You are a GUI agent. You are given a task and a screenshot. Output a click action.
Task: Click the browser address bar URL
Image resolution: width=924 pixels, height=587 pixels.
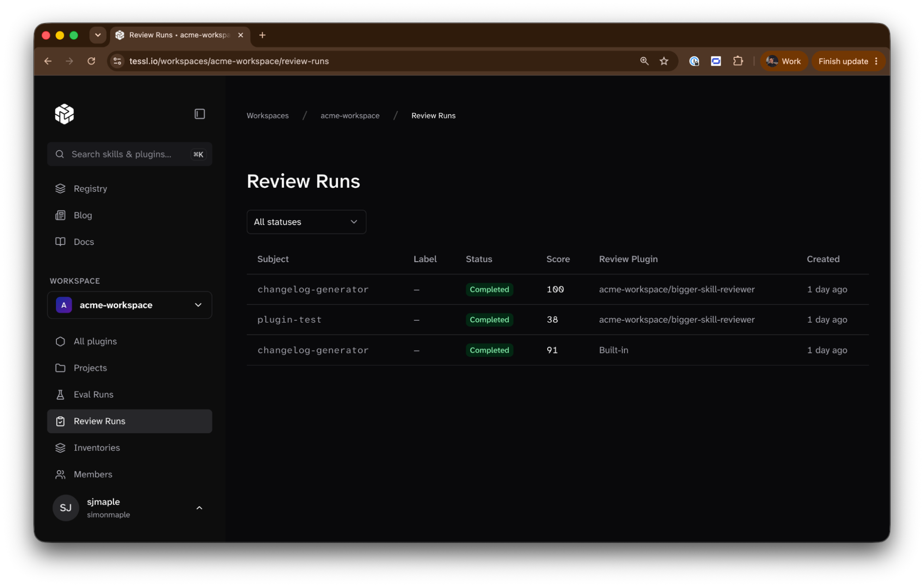point(229,61)
